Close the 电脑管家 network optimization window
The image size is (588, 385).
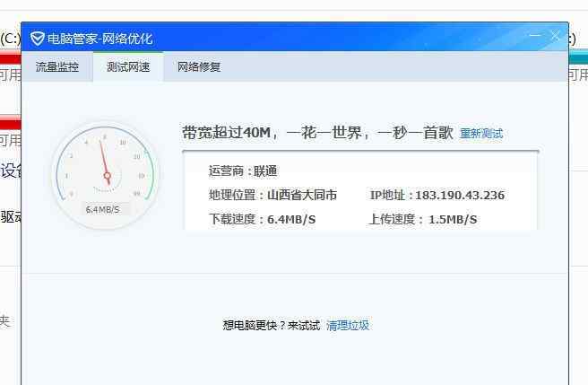556,36
